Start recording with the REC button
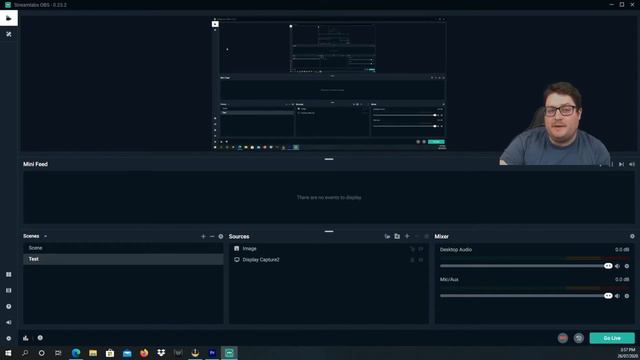 (x=563, y=338)
